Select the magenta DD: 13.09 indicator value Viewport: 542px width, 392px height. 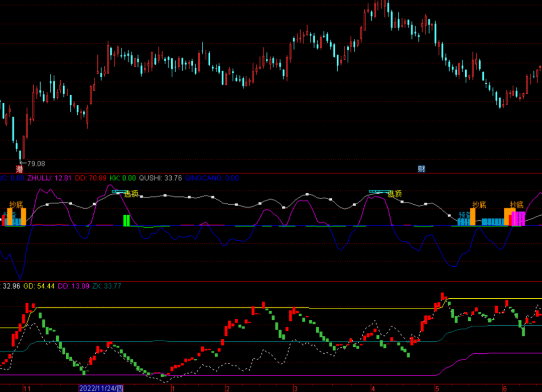point(73,286)
